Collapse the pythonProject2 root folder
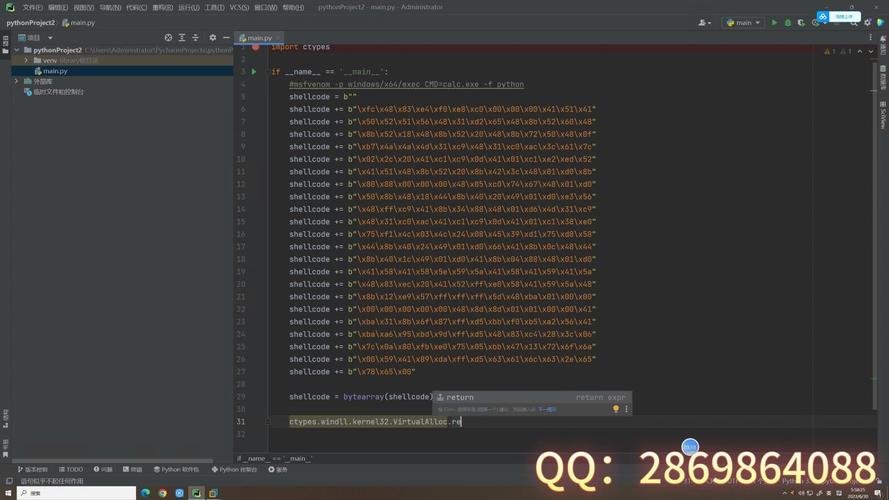Screen dimensions: 889x500 [17, 50]
